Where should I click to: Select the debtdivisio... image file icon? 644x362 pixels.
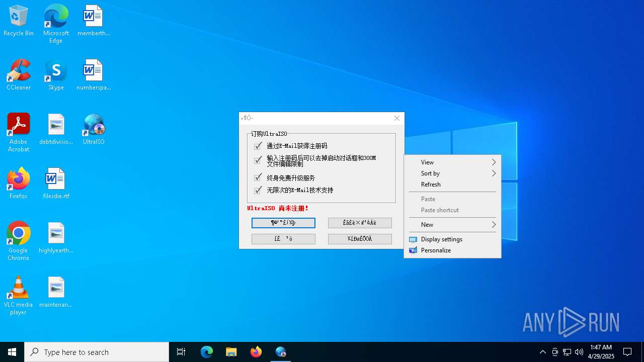56,130
